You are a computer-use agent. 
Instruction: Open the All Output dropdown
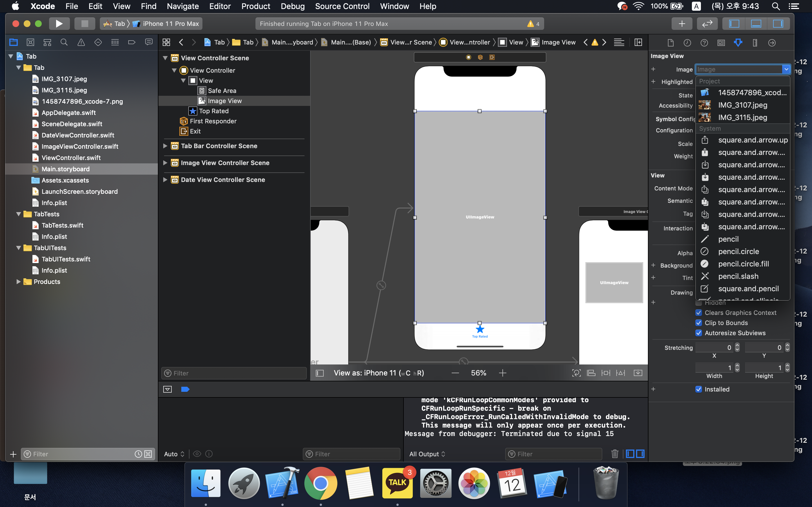coord(427,454)
